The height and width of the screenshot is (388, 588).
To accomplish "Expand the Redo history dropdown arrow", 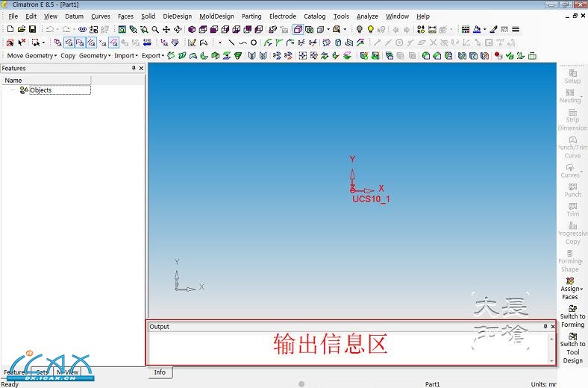I will click(x=74, y=29).
